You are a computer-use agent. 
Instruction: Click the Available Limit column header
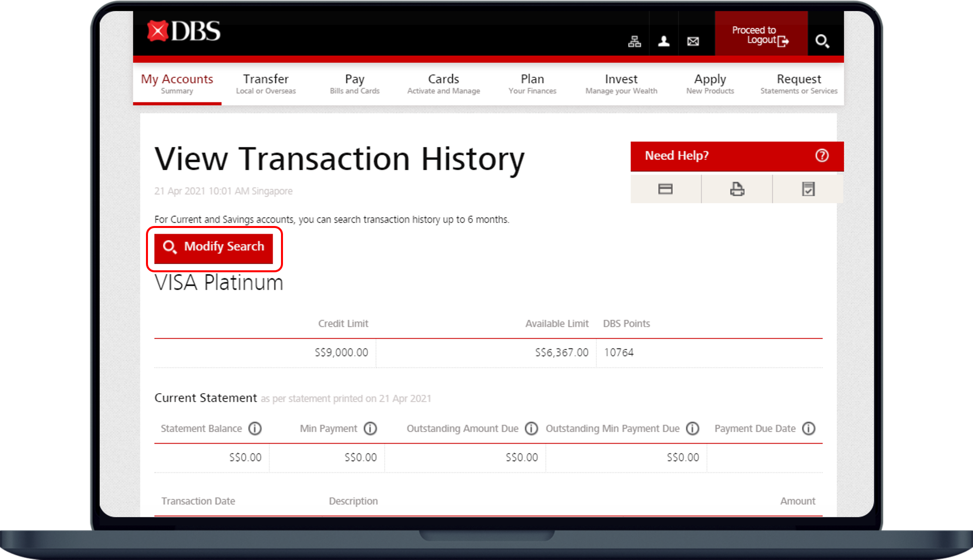click(x=557, y=324)
